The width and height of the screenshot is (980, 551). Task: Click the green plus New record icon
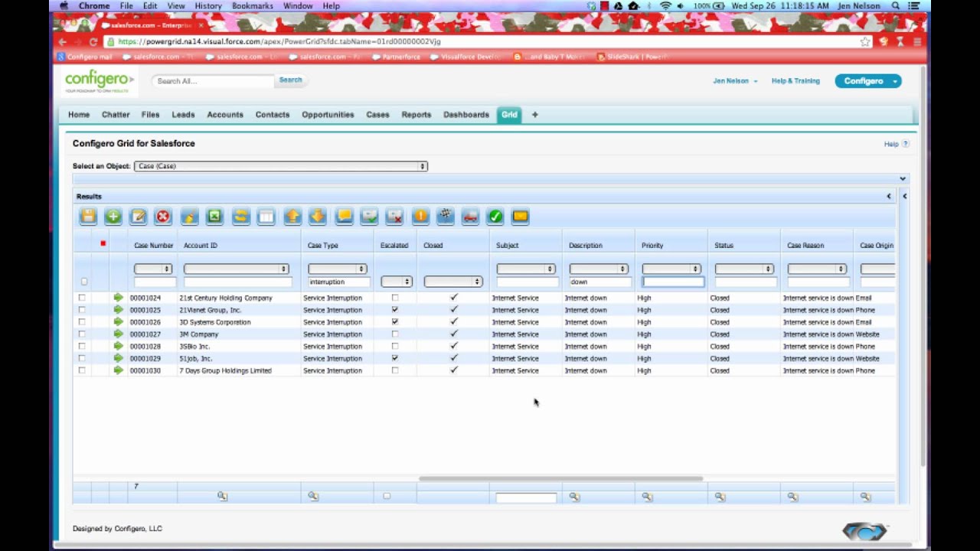pos(113,217)
